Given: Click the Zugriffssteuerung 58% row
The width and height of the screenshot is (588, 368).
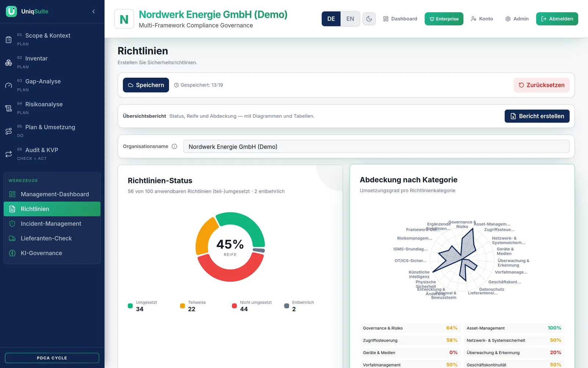Looking at the screenshot, I should point(410,340).
